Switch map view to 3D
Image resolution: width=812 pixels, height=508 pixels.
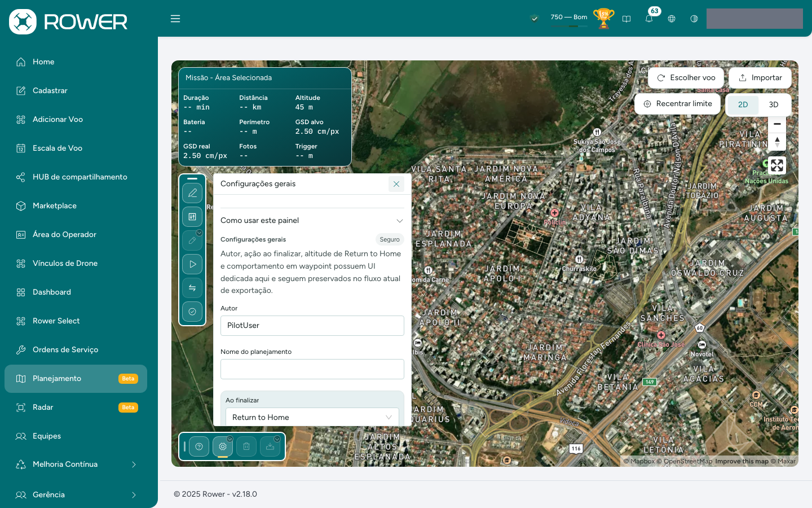[x=774, y=104]
